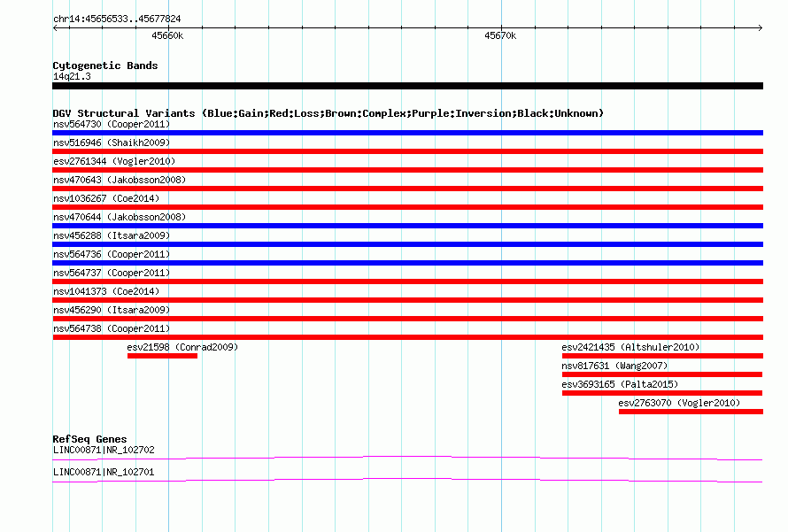The image size is (788, 532).
Task: Click the nsv564730 (Cooper2011) blue gain bar
Action: pyautogui.click(x=407, y=133)
